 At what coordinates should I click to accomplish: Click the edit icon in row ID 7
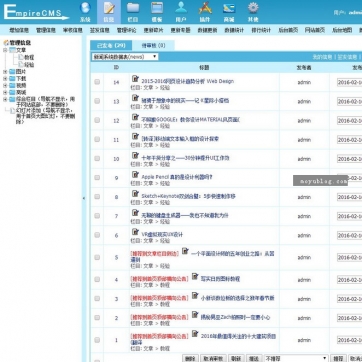pos(135,213)
